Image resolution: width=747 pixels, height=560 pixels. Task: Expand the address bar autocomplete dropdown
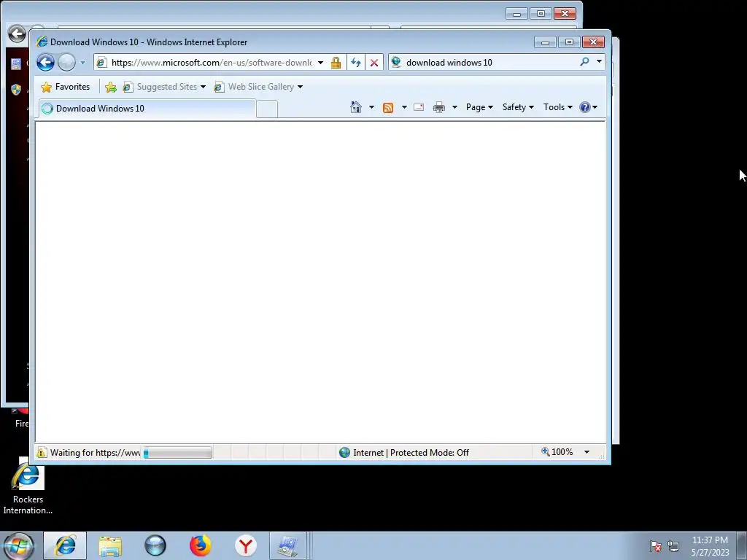click(321, 63)
